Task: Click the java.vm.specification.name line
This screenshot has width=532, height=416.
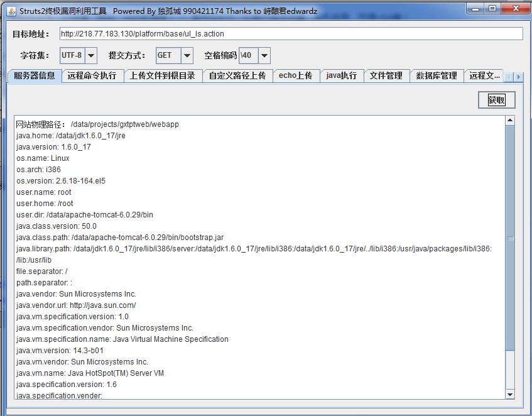Action: pos(122,339)
